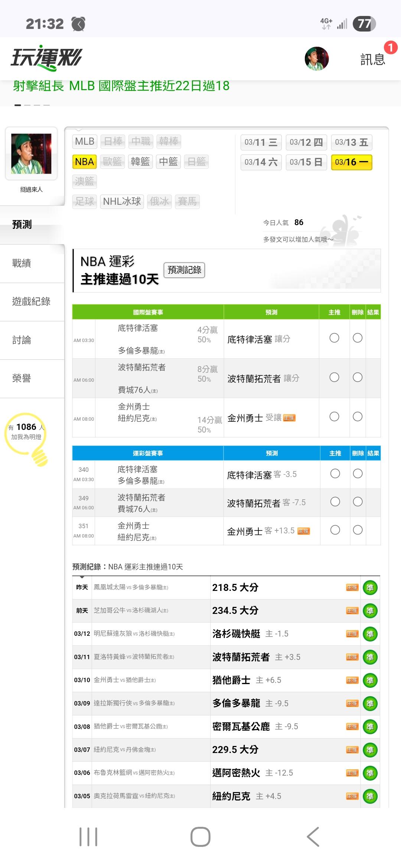Select 刪除 radio for 金州勇士 客 +13.5
Viewport: 401px width, 868px height.
(x=358, y=530)
